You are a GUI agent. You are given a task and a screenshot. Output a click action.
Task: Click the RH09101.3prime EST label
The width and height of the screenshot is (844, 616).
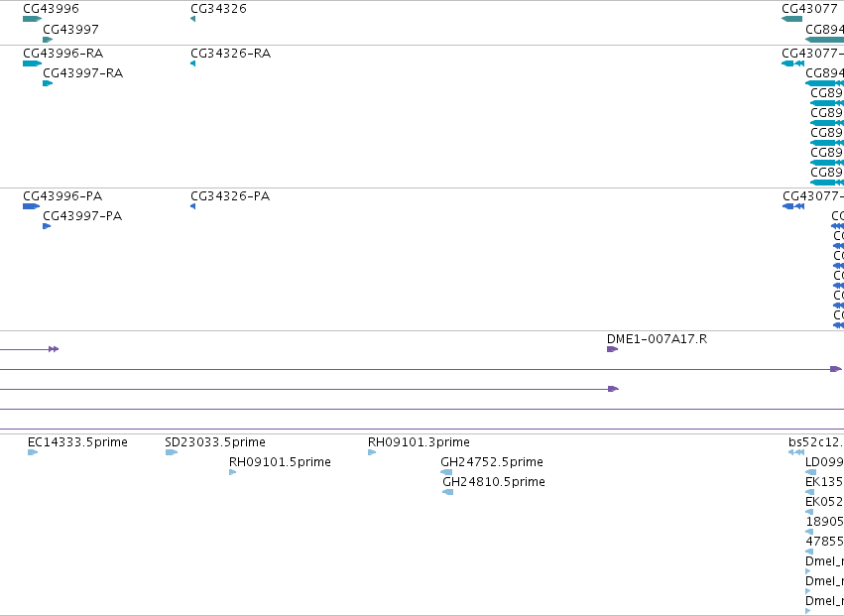[x=419, y=442]
